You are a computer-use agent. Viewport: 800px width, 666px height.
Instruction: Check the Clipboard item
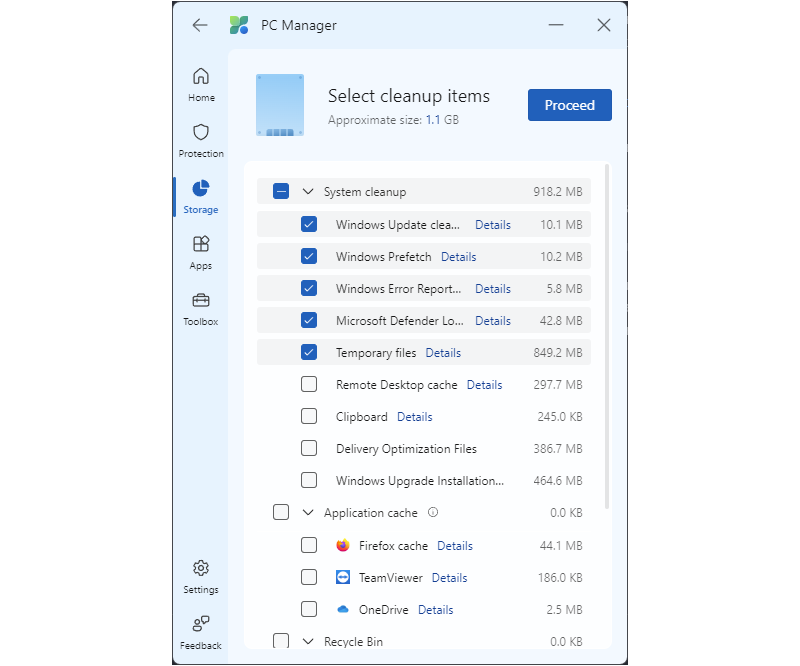[309, 416]
